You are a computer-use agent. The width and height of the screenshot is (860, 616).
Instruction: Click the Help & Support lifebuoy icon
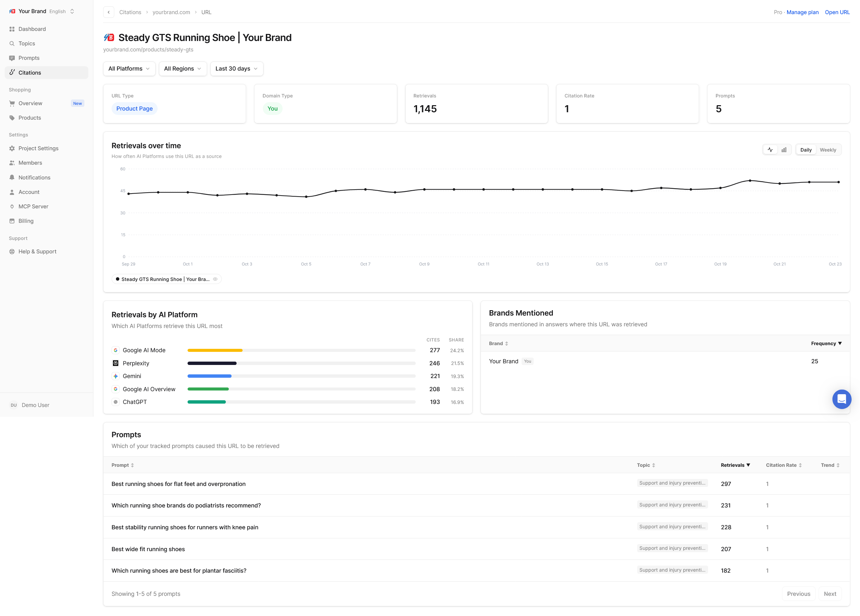click(x=12, y=252)
